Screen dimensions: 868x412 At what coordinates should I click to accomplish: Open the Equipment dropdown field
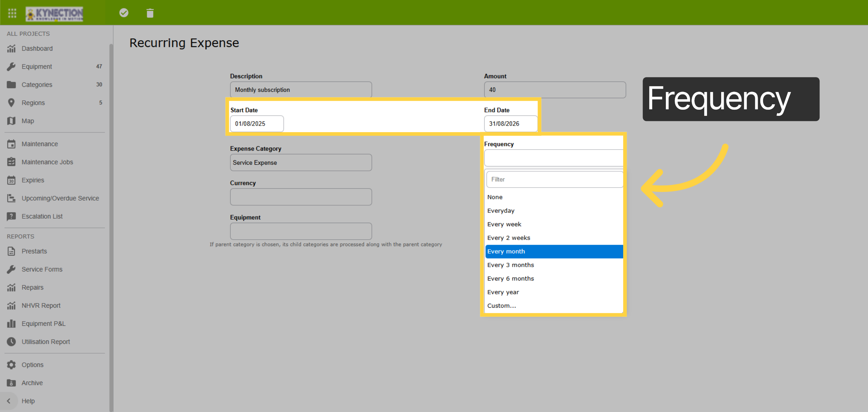click(x=301, y=231)
